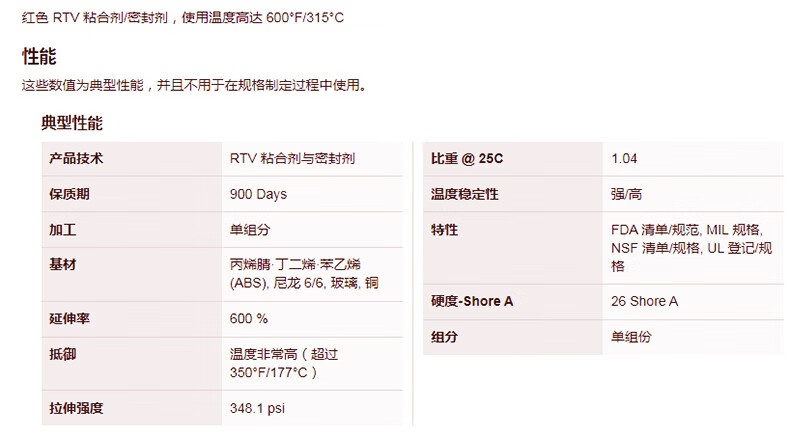Screen dimensions: 790x437
Task: Click the 温度稳定性 row label
Action: [465, 194]
